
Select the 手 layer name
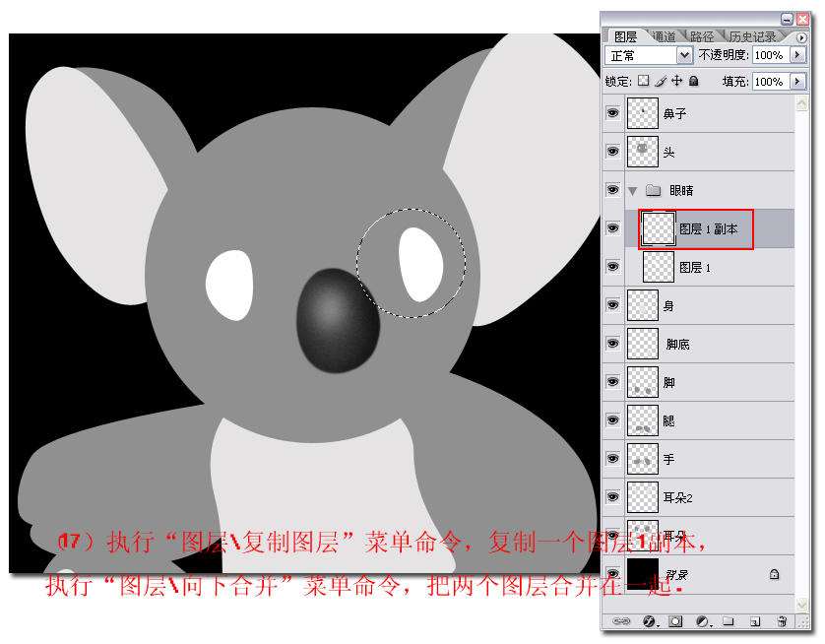tap(668, 459)
